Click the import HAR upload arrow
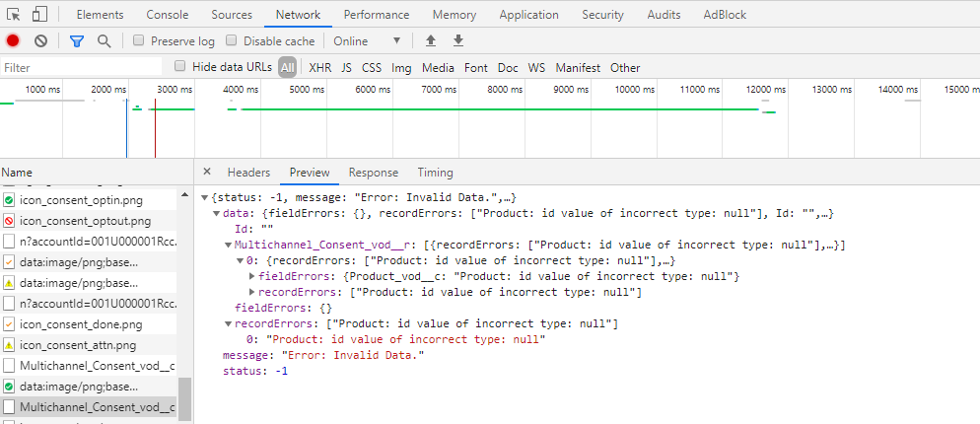This screenshot has height=424, width=980. click(x=430, y=40)
